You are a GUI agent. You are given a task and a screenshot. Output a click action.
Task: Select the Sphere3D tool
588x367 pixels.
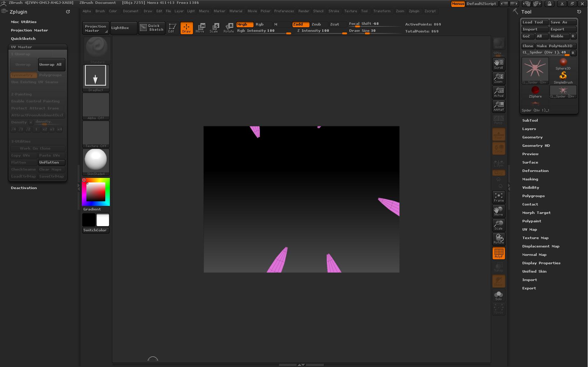[x=563, y=64]
